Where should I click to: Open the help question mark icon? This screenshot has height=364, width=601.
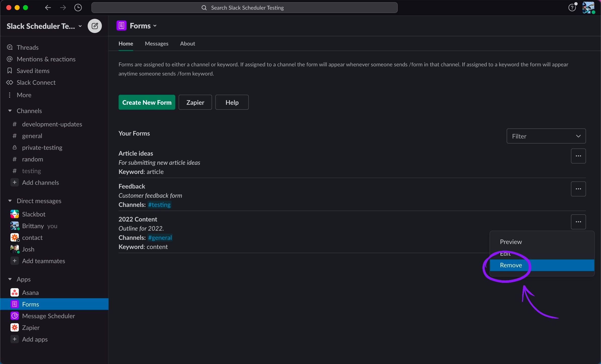(572, 8)
